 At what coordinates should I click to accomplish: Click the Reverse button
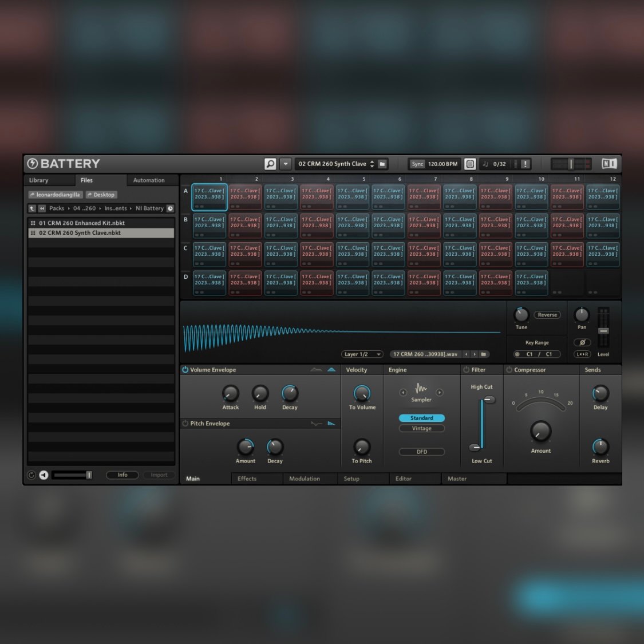click(547, 315)
